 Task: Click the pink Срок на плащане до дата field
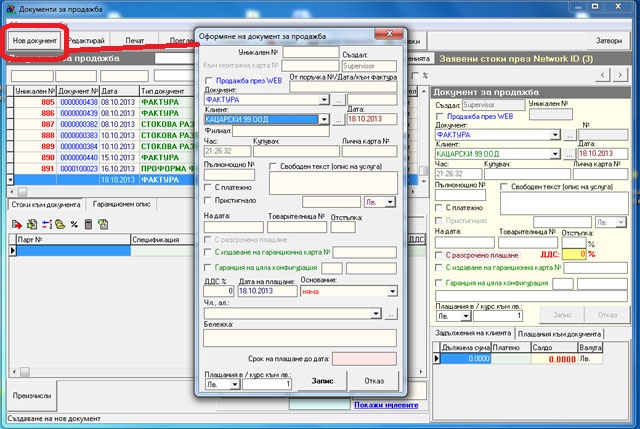tap(364, 359)
